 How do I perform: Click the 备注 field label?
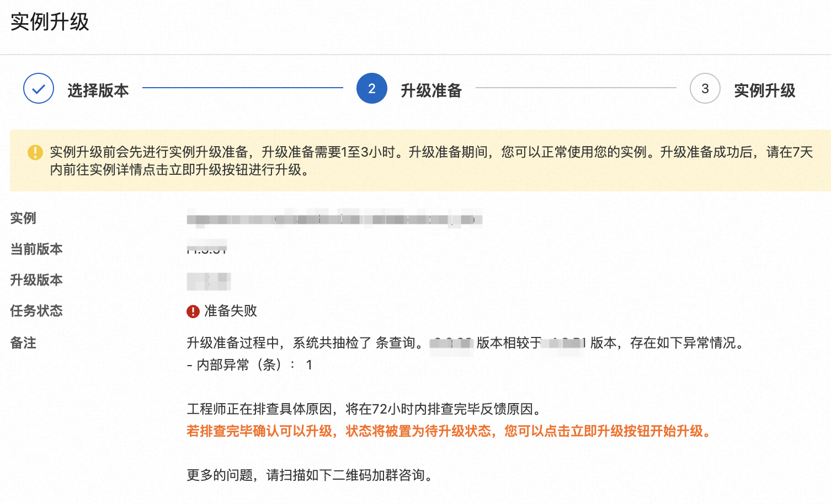pyautogui.click(x=23, y=343)
